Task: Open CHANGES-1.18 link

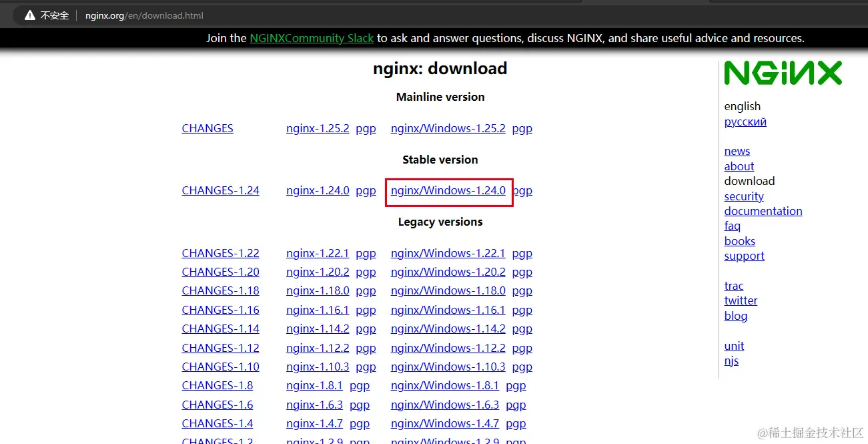Action: (x=220, y=290)
